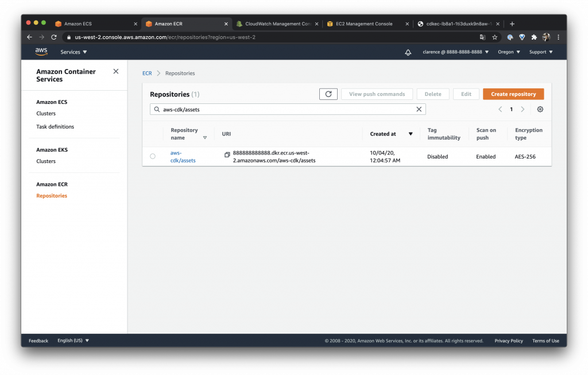Focus the repository search field
This screenshot has width=588, height=375.
tap(288, 109)
